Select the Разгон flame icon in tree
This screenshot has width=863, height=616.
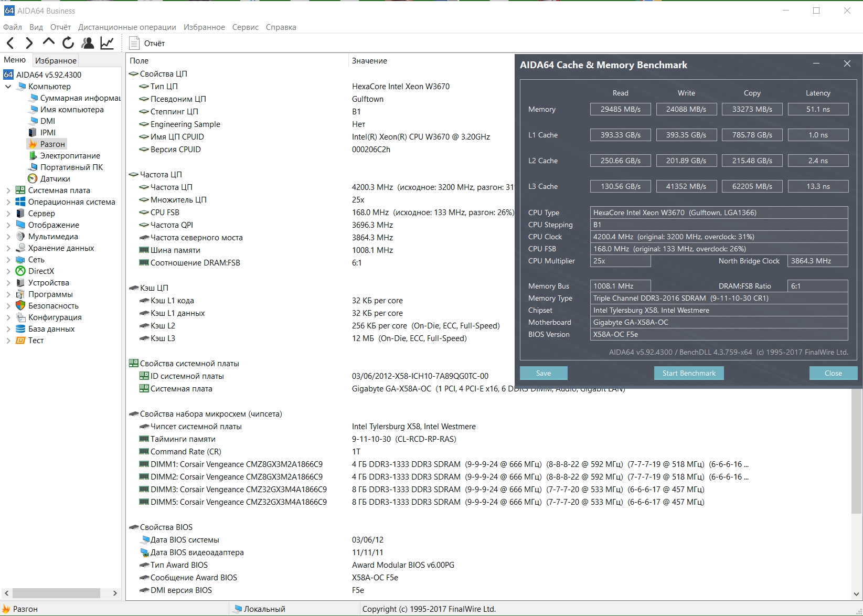coord(33,144)
